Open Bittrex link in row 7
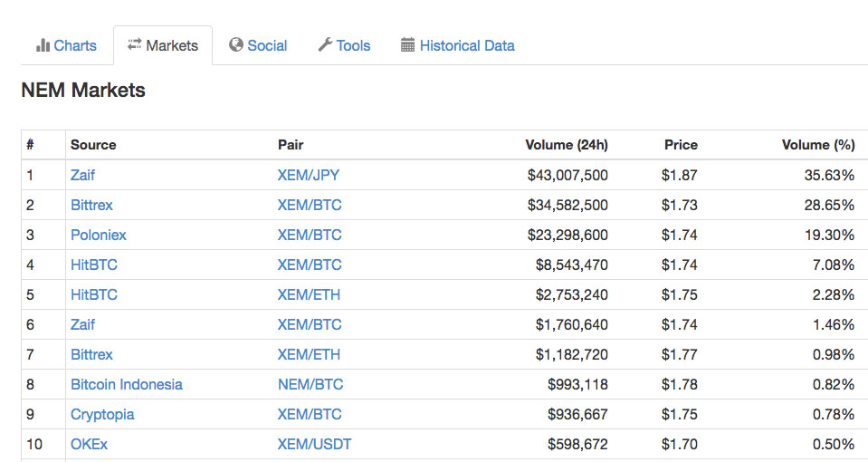Viewport: 868px width, 462px height. pyautogui.click(x=91, y=354)
